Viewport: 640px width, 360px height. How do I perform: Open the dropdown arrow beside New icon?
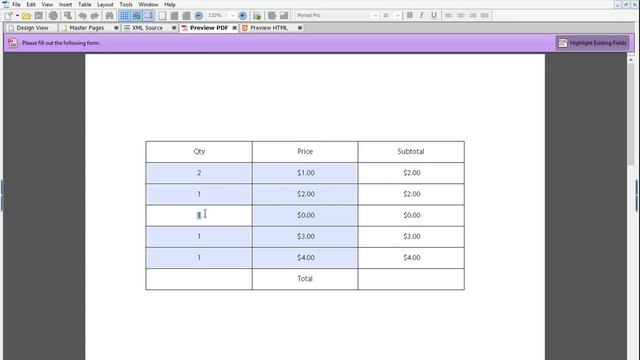[17, 16]
